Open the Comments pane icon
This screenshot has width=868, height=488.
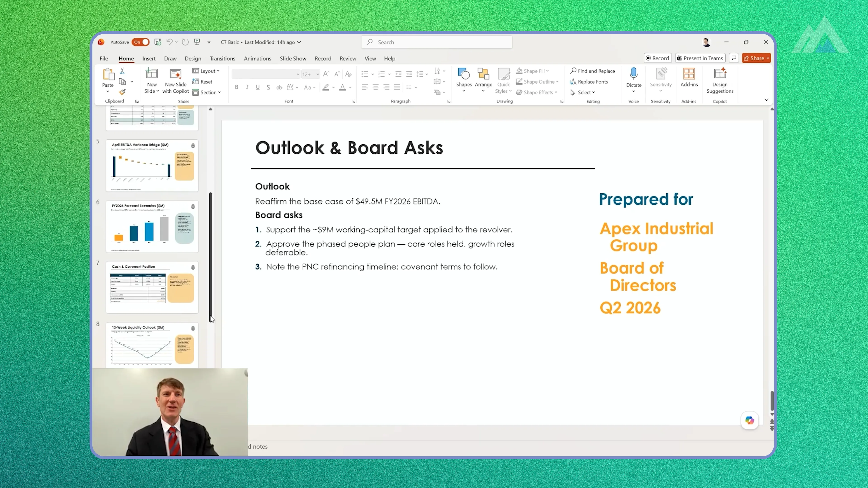[734, 58]
